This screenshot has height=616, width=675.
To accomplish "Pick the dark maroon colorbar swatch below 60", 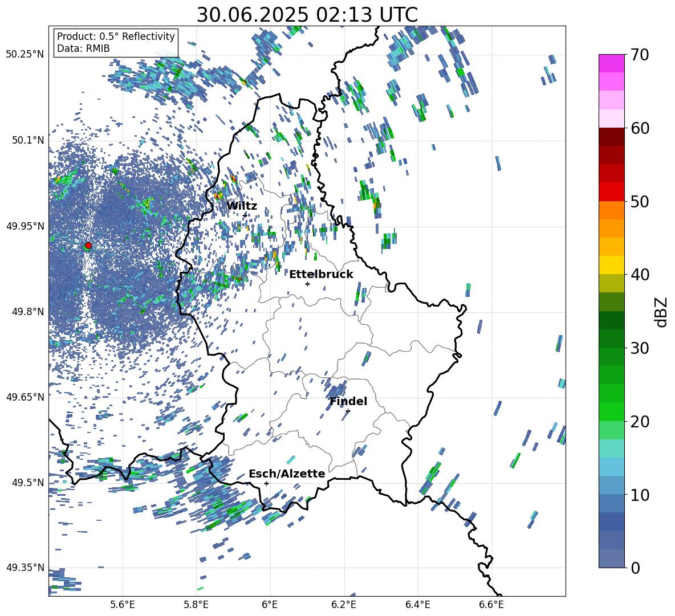I will pyautogui.click(x=611, y=137).
